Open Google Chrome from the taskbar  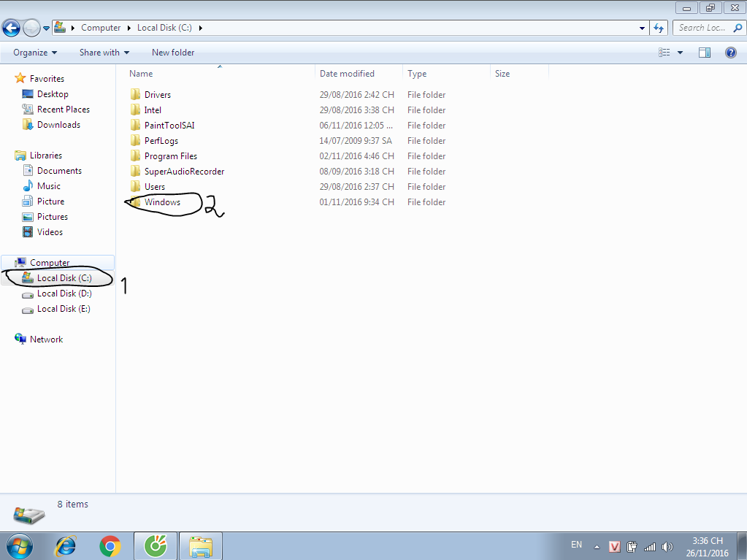tap(110, 545)
